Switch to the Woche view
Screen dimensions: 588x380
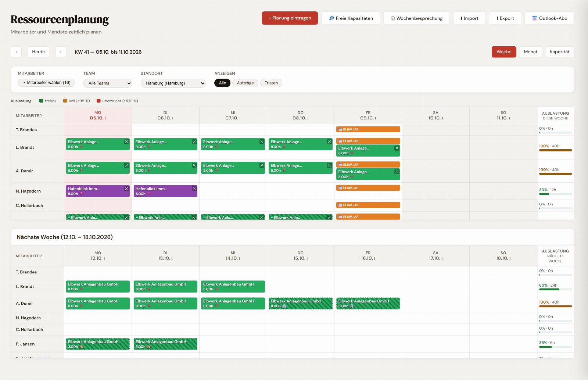(504, 52)
